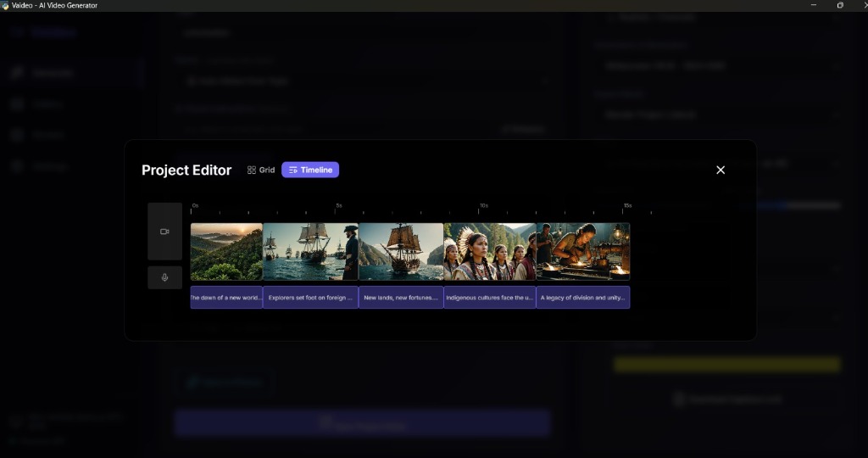Viewport: 868px width, 458px height.
Task: Select the single sailing ship clip
Action: click(401, 251)
